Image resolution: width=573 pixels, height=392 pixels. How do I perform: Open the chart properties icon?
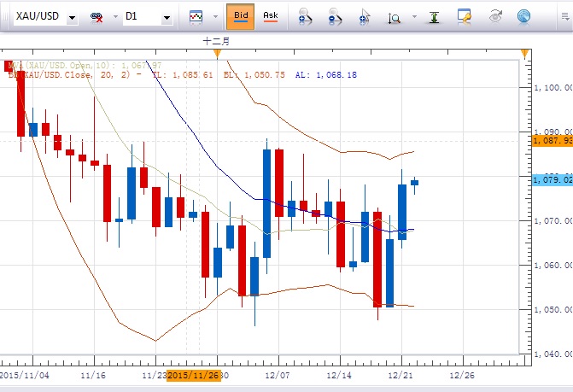coord(464,17)
